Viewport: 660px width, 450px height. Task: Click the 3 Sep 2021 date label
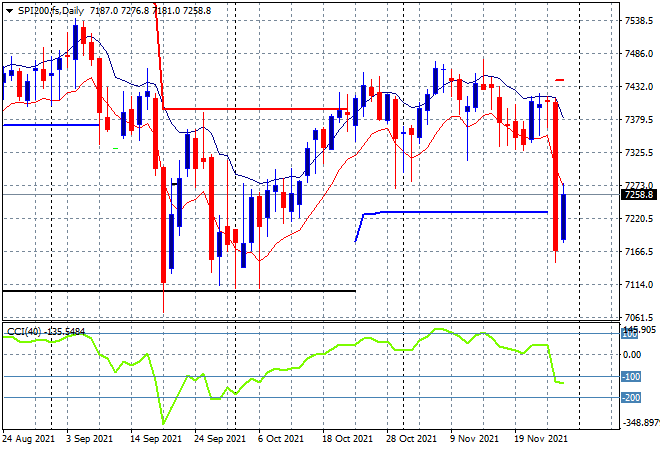click(x=89, y=439)
